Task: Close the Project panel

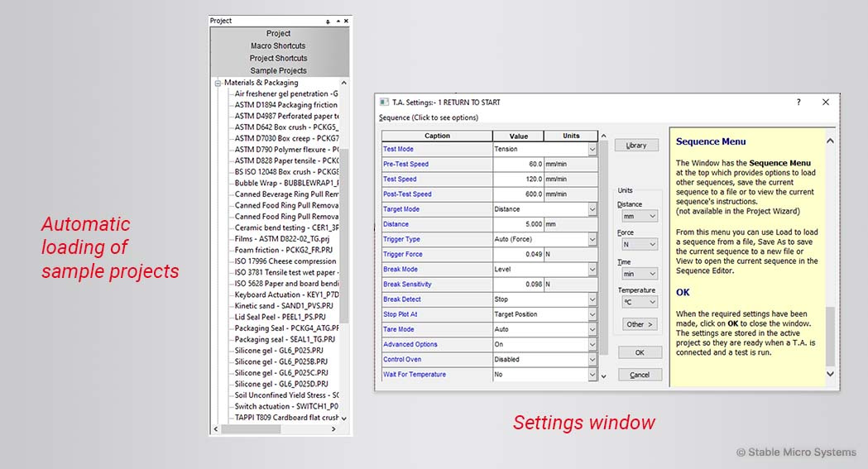Action: [x=346, y=21]
